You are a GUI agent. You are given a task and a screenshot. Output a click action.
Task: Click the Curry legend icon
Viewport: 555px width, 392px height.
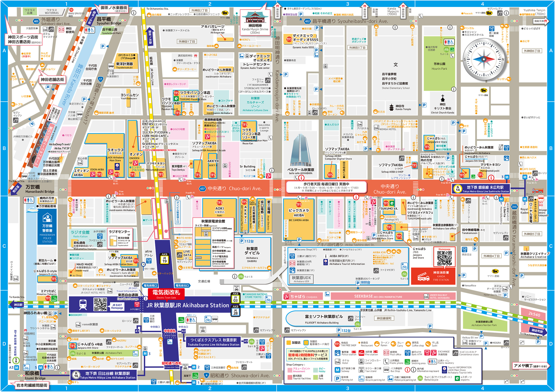click(x=393, y=344)
